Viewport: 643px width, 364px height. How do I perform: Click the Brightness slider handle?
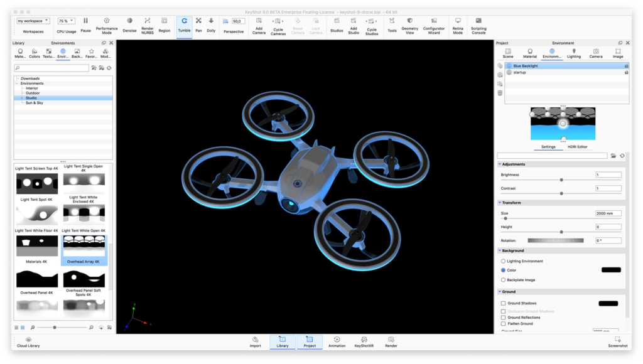point(561,180)
